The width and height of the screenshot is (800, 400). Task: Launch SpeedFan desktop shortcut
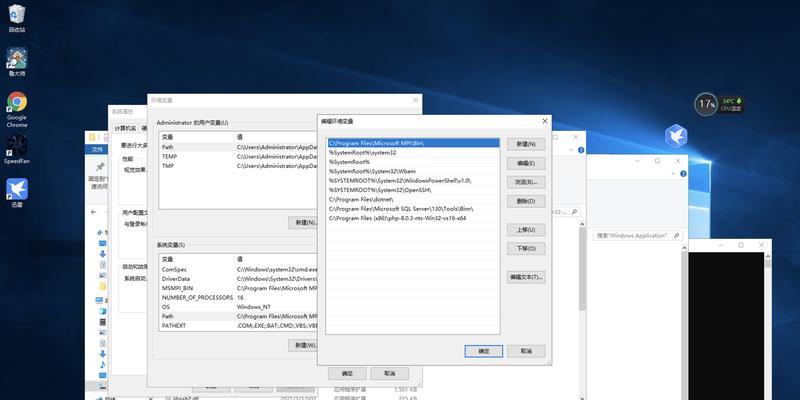tap(17, 149)
